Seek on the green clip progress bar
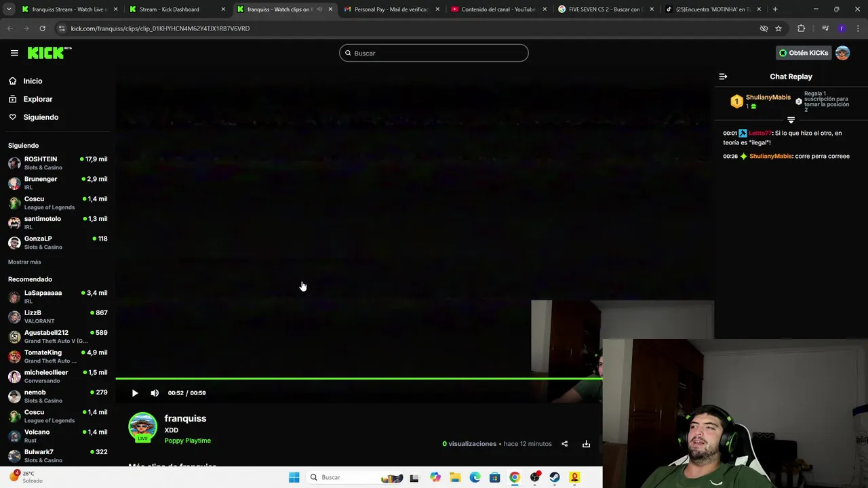This screenshot has width=868, height=488. click(x=359, y=378)
